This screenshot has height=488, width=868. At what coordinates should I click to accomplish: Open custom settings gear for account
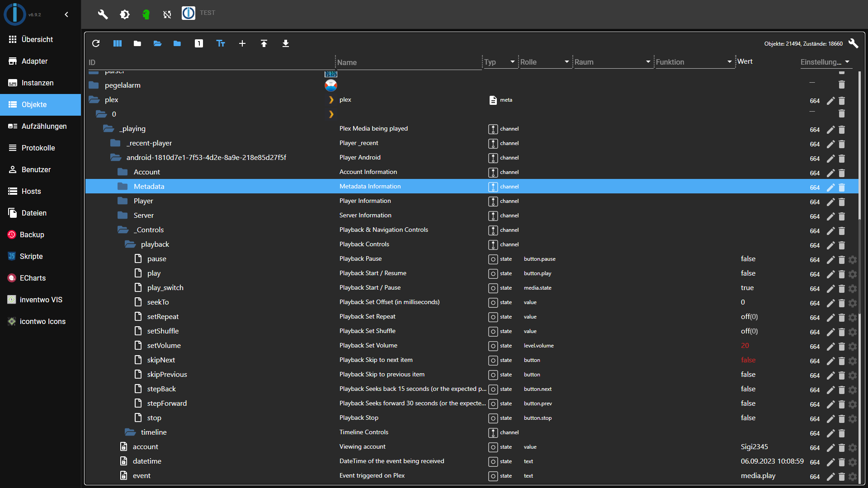[x=853, y=447]
